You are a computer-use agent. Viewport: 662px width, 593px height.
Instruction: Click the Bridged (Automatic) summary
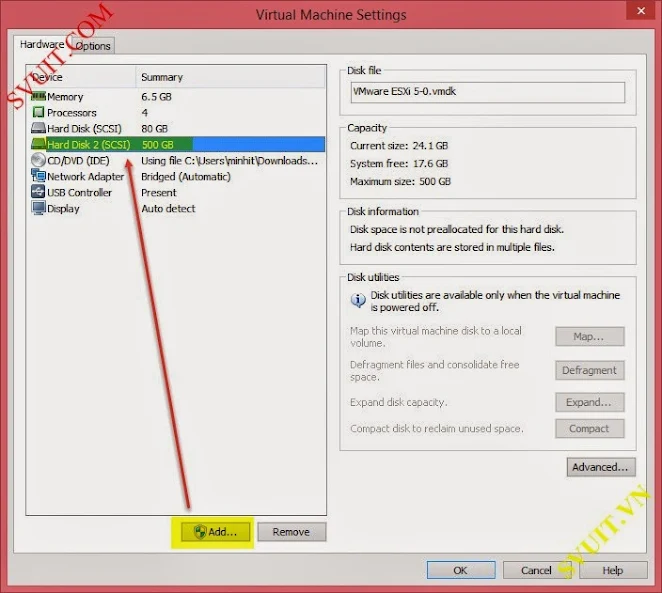pos(186,176)
